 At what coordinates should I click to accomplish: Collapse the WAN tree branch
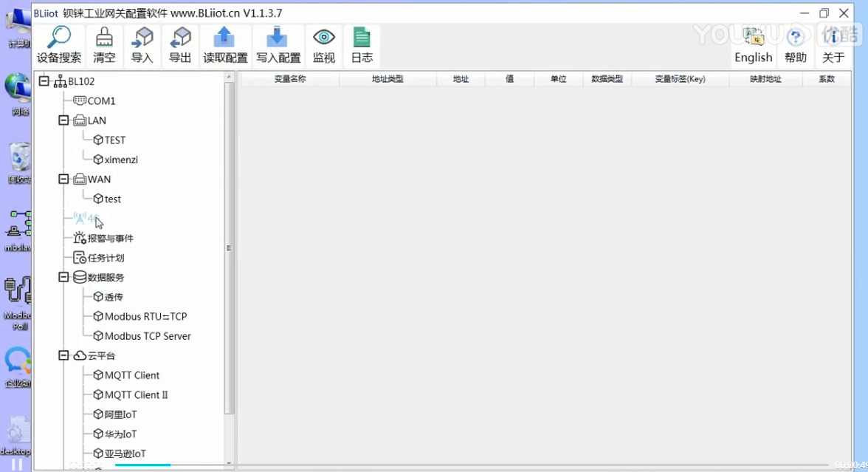(x=63, y=179)
